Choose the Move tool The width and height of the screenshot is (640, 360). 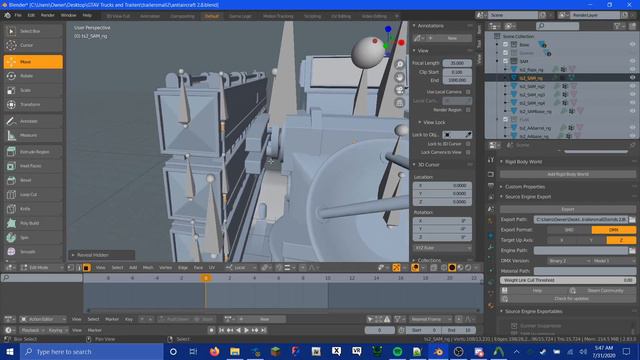(x=33, y=62)
